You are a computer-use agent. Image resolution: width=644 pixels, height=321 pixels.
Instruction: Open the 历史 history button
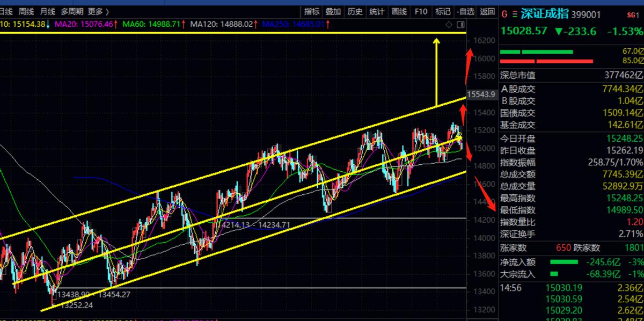(355, 11)
